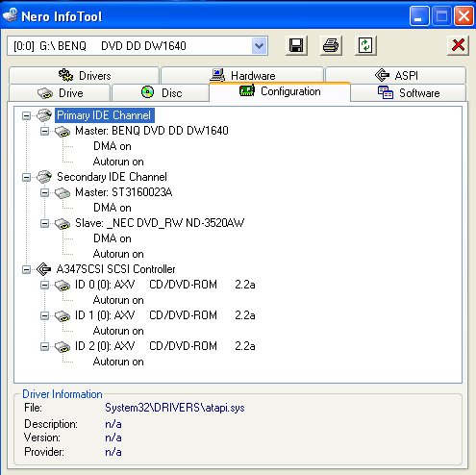Click the A347SCSI SCSI Controller arrow icon

(x=44, y=269)
